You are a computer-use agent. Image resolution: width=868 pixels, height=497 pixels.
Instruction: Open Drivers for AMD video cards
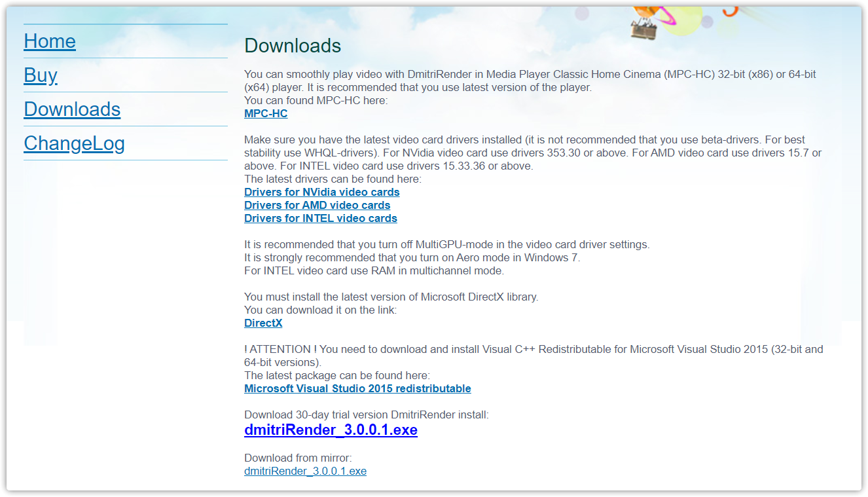(317, 205)
